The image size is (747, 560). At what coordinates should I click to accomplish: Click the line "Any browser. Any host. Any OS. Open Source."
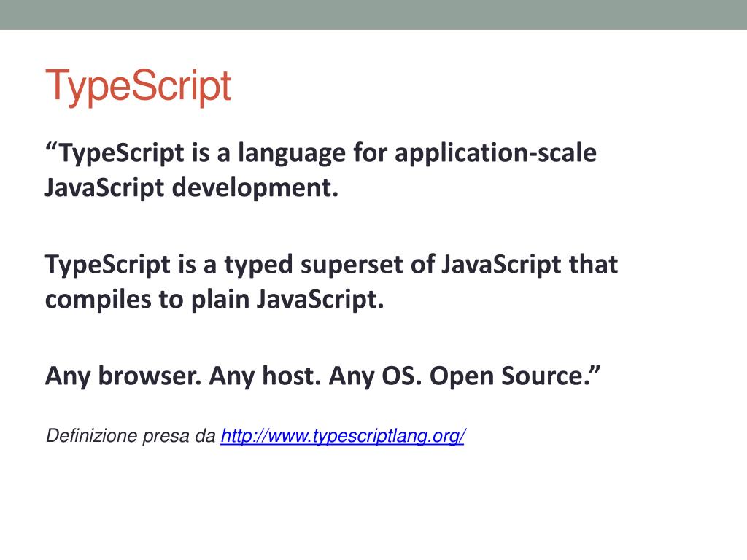coord(322,376)
